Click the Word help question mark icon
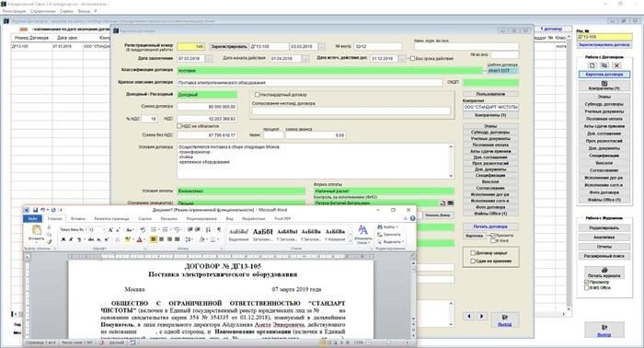The height and width of the screenshot is (348, 644). pos(412,218)
